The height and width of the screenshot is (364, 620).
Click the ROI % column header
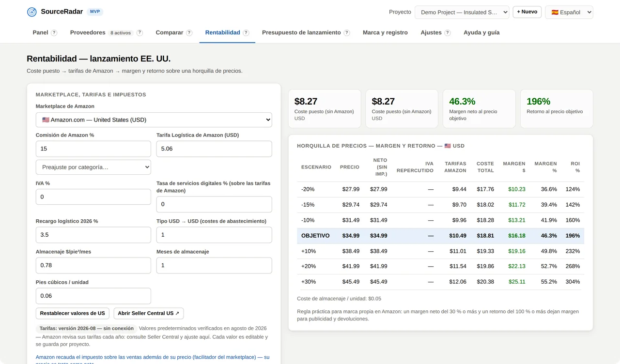(575, 167)
